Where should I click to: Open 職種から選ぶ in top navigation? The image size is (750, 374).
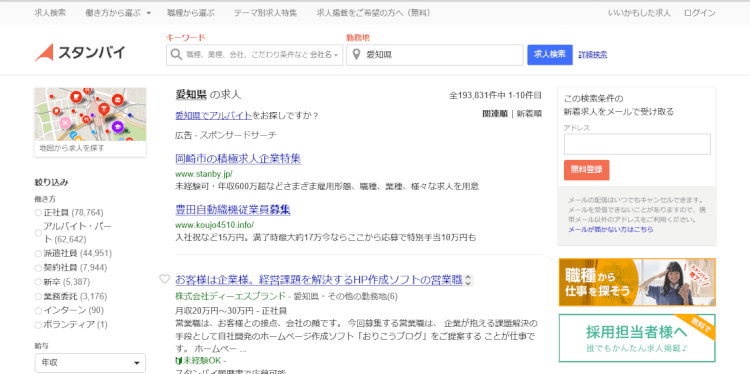191,13
